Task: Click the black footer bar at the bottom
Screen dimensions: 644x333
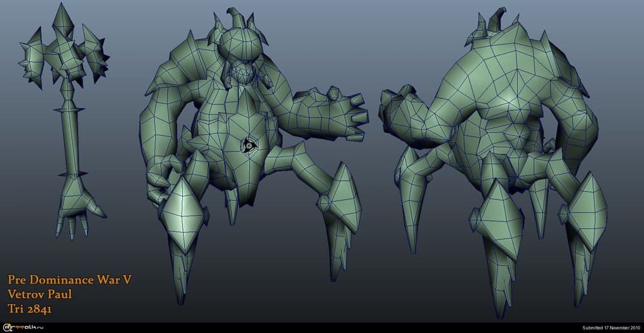Action: (322, 328)
